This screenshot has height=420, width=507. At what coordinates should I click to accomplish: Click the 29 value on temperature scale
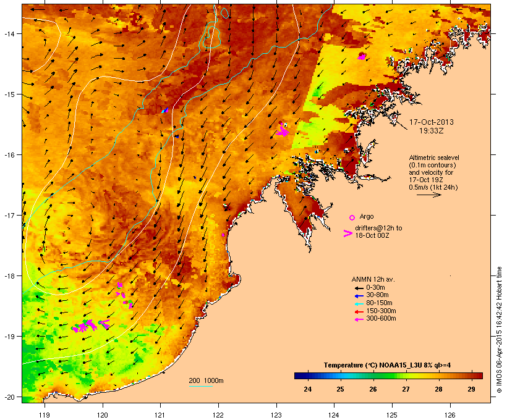(471, 389)
